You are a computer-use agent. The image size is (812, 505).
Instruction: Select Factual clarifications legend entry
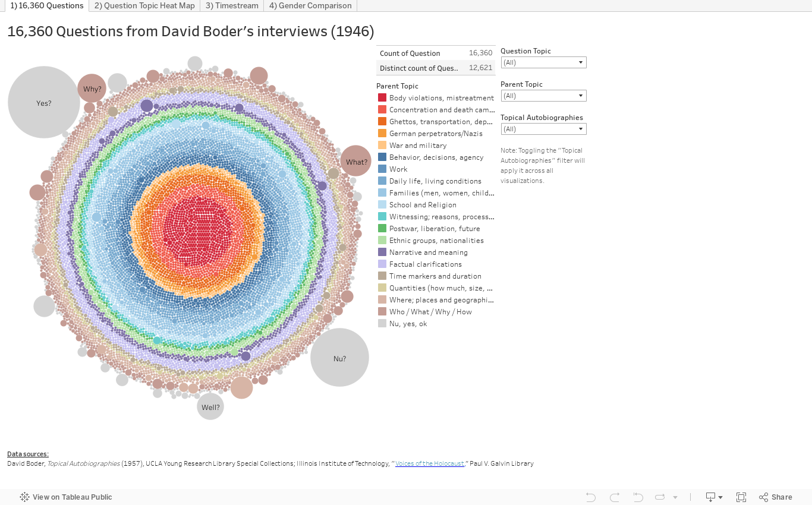tap(436, 264)
